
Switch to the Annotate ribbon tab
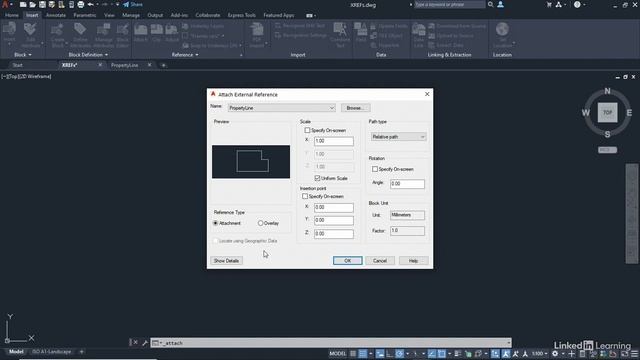pyautogui.click(x=56, y=15)
